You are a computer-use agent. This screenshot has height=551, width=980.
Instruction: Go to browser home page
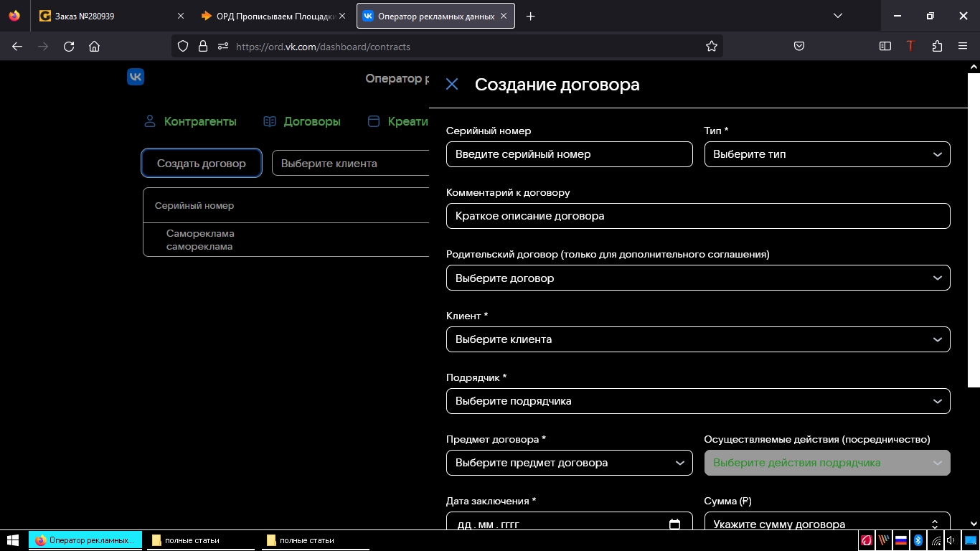coord(94,46)
